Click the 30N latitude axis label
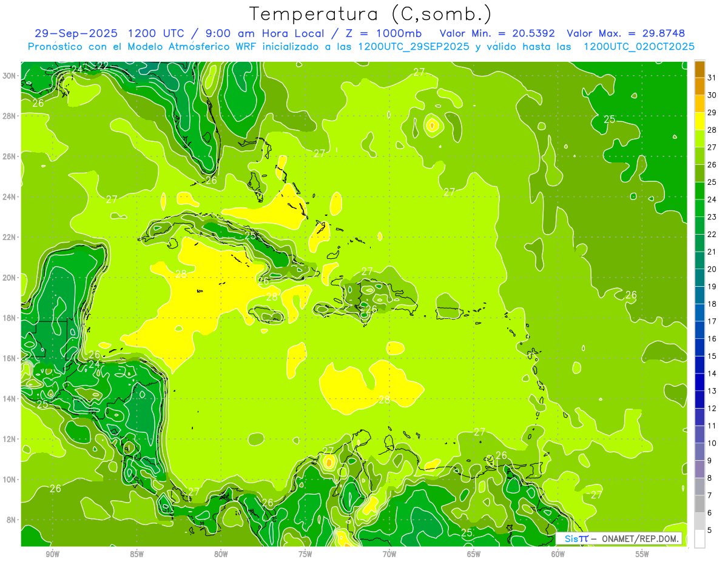 pos(10,75)
